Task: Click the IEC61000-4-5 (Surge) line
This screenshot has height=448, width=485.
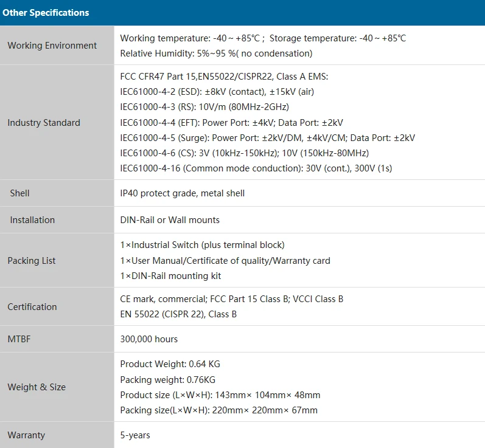Action: (268, 138)
